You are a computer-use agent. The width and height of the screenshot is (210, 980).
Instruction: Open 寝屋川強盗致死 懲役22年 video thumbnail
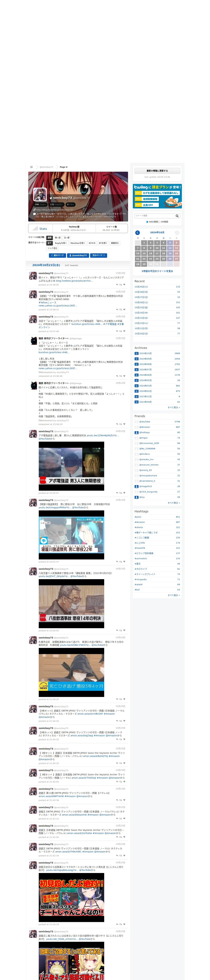(71, 535)
